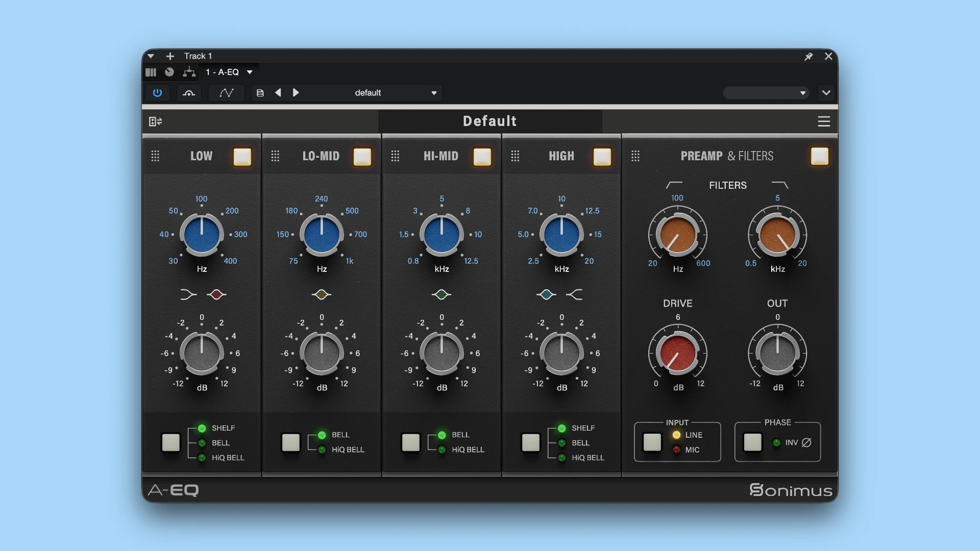Click the PREAMP section drag handle grip
Screen dimensions: 980x551
pos(635,156)
